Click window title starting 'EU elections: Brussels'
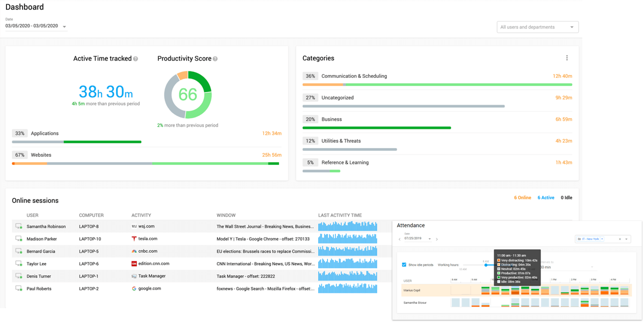The height and width of the screenshot is (322, 644). 266,251
